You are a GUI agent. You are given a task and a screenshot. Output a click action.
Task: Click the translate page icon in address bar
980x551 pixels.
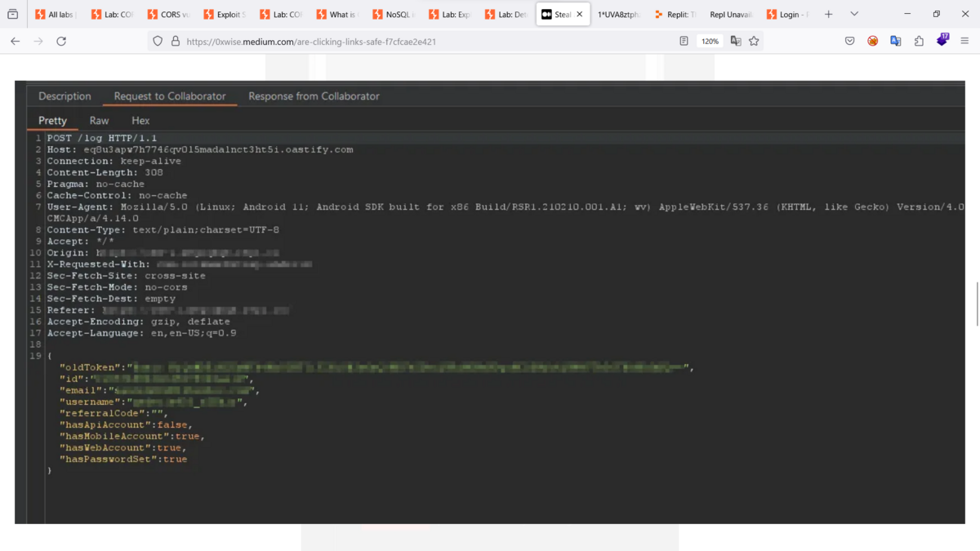(x=736, y=41)
